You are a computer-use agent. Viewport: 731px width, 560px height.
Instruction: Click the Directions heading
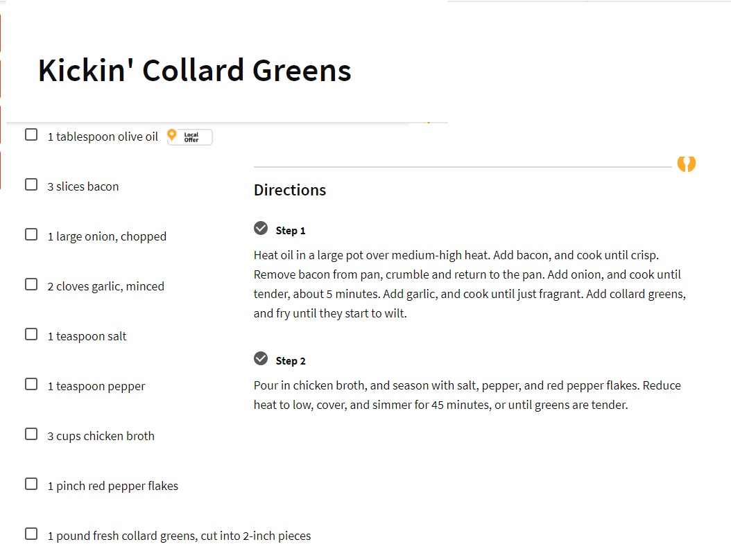click(290, 190)
